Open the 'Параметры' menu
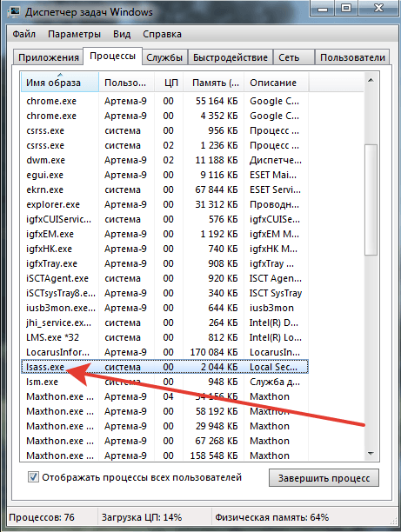The image size is (401, 532). click(74, 34)
